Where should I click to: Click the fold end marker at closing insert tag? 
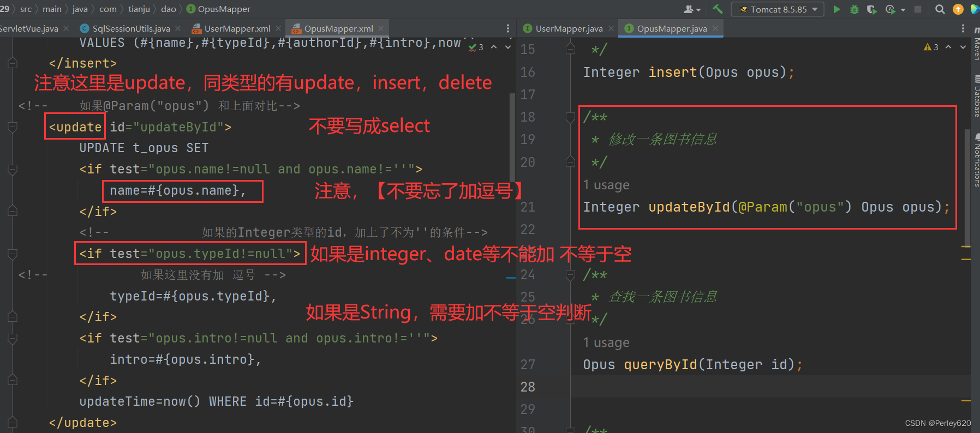[x=13, y=63]
